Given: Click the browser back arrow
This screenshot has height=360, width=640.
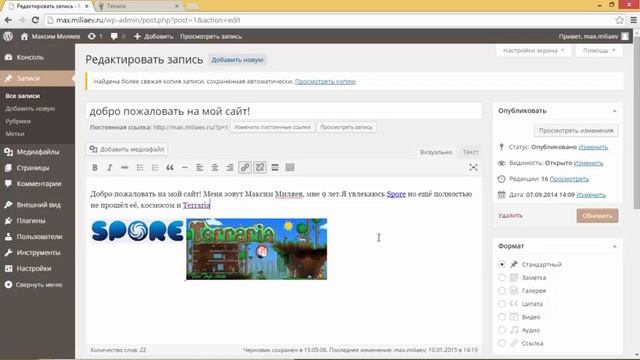Looking at the screenshot, I should (x=8, y=20).
